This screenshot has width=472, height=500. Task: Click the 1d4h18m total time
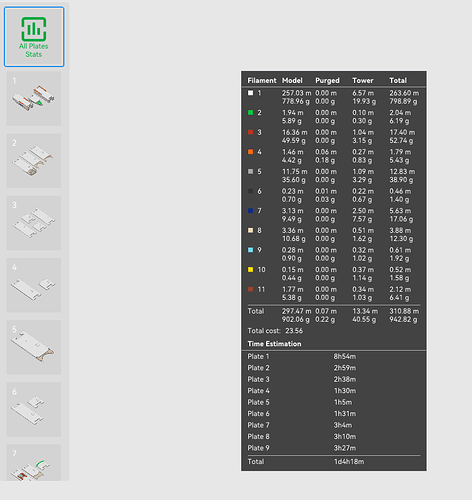(349, 462)
